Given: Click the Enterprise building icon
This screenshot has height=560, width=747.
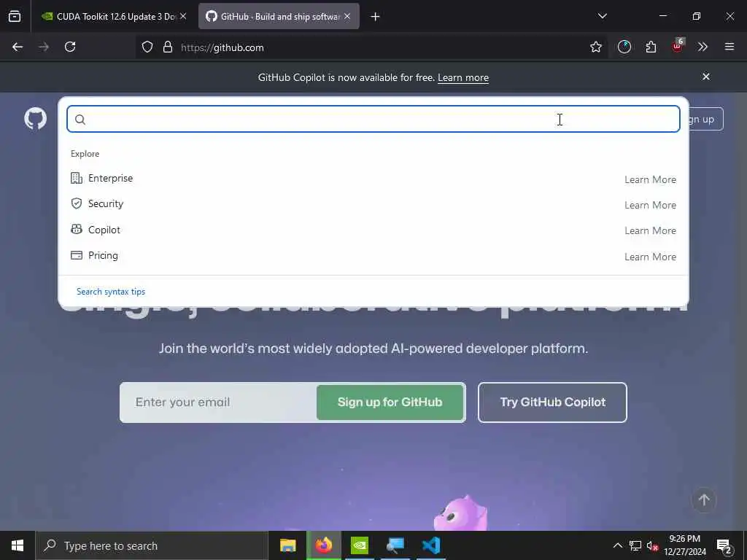Looking at the screenshot, I should [76, 178].
